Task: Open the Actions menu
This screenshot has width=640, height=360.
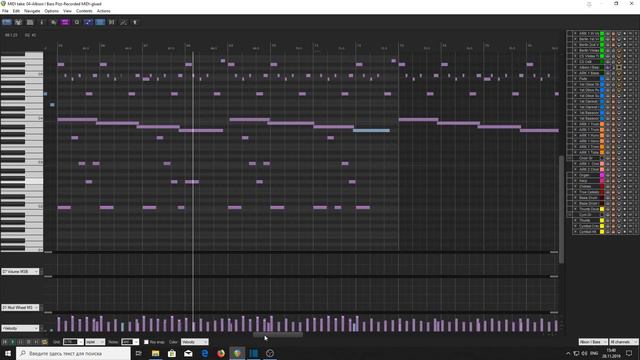Action: (103, 11)
